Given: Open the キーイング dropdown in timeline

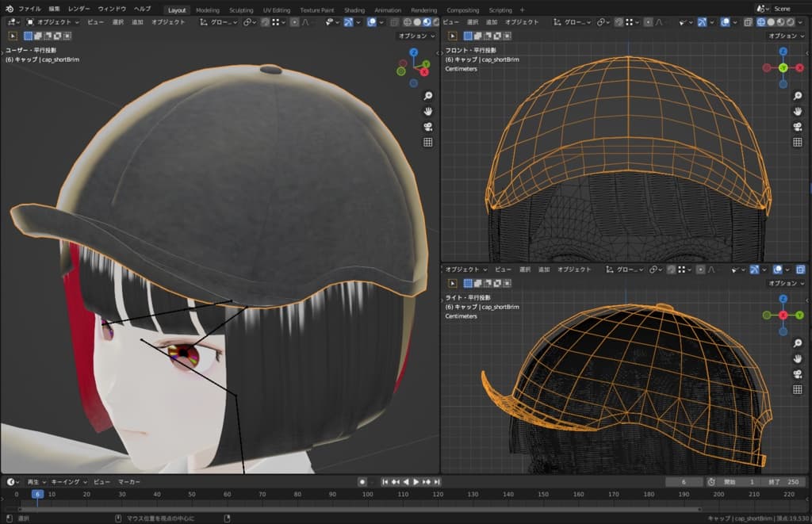Looking at the screenshot, I should [x=68, y=482].
